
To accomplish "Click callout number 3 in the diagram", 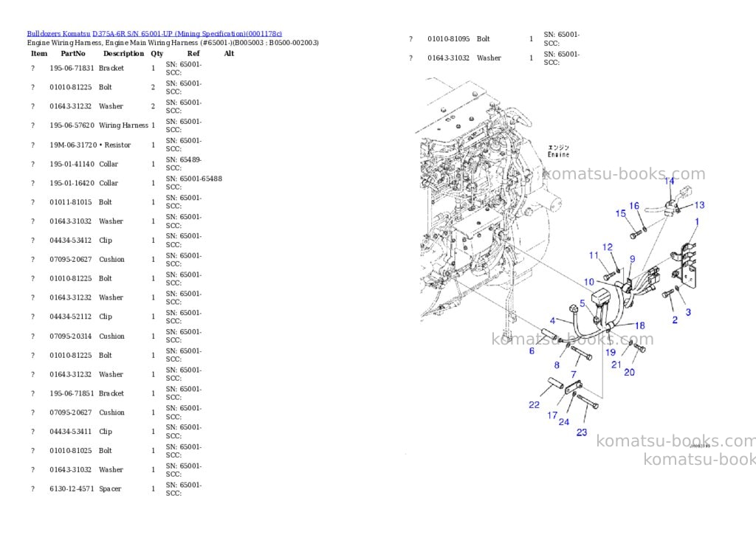I will 688,312.
